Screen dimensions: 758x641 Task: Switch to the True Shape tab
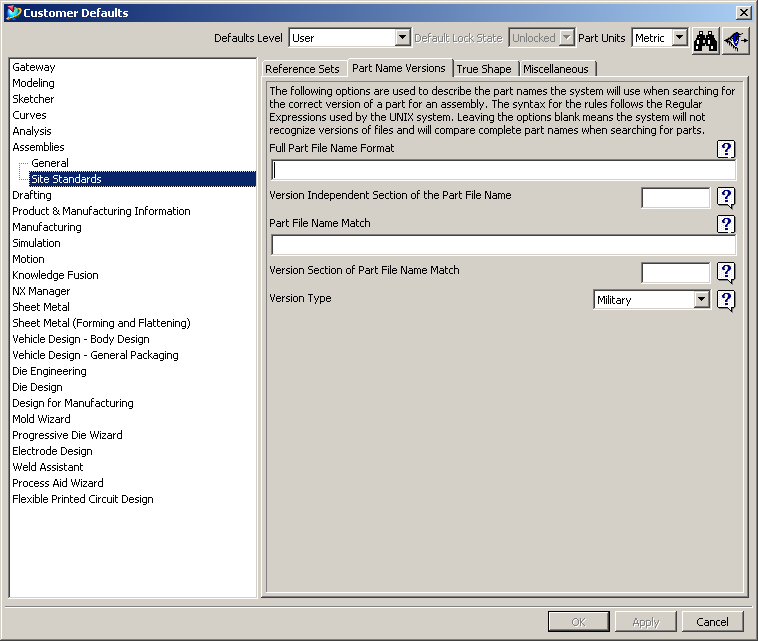point(484,69)
